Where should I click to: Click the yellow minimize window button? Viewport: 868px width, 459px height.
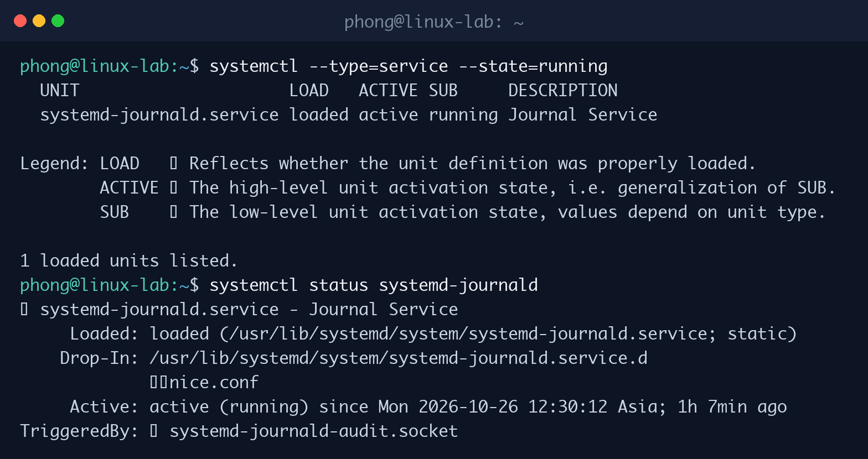coord(39,21)
